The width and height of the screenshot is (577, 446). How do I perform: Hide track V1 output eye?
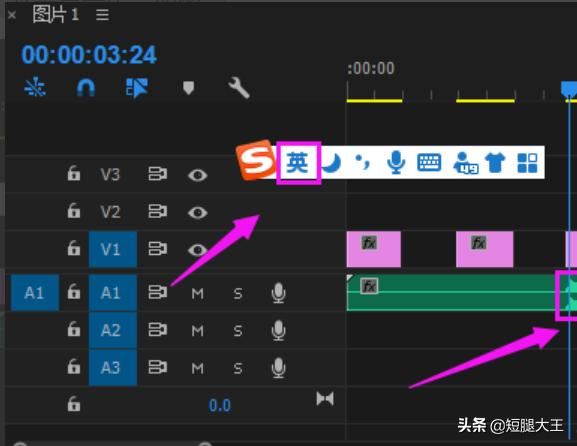point(198,250)
